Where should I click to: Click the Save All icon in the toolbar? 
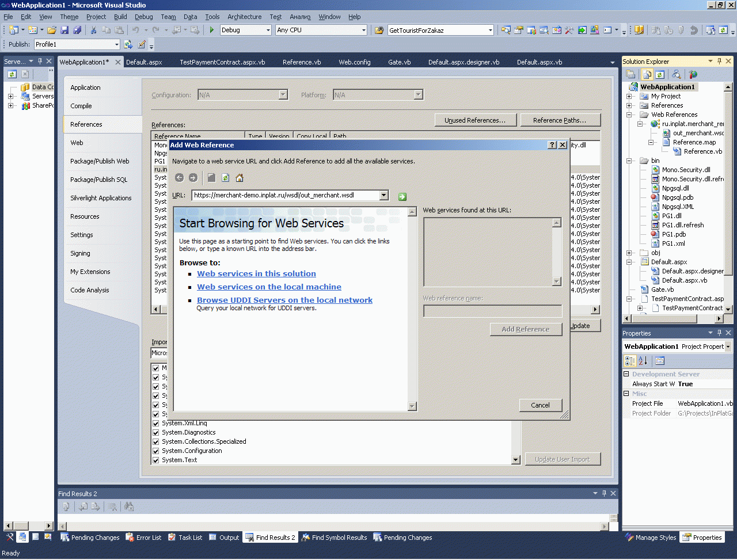pyautogui.click(x=77, y=30)
